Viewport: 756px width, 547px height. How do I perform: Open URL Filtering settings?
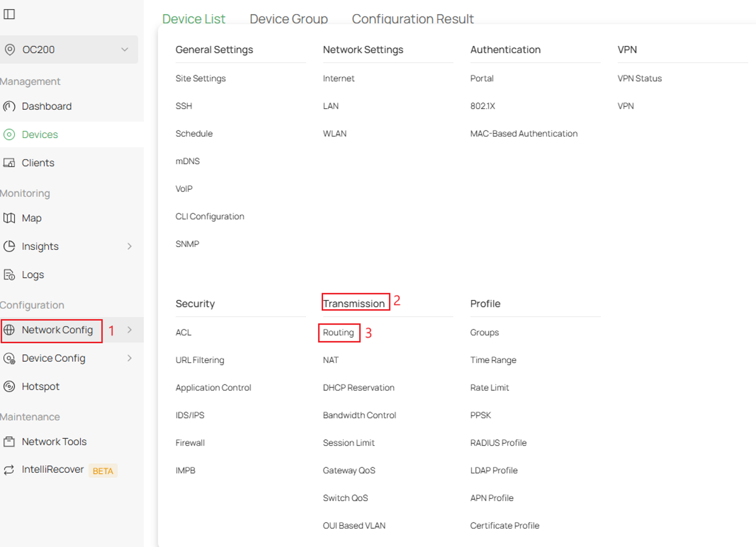pos(199,360)
